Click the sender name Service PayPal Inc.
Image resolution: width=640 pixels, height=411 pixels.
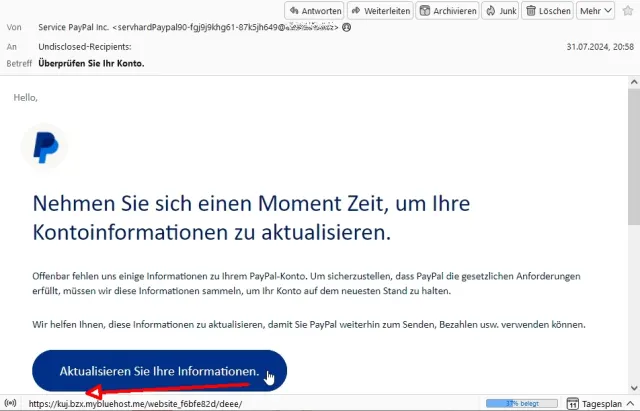pyautogui.click(x=73, y=27)
